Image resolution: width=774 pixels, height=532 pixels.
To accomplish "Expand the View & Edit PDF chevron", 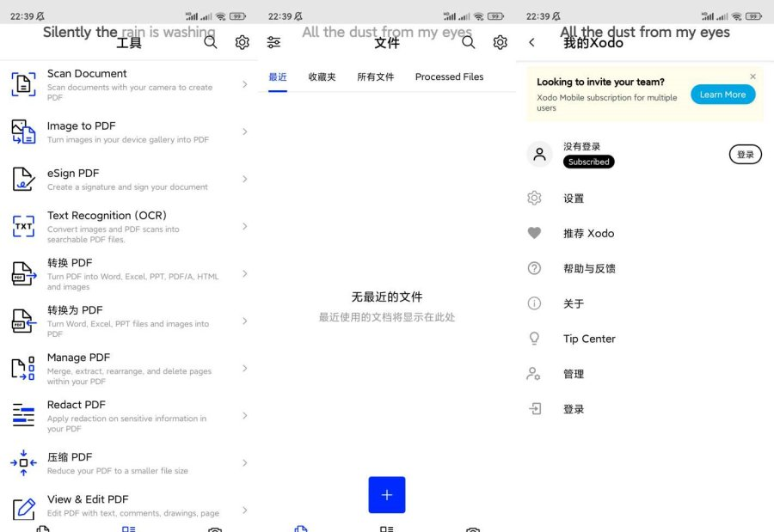I will click(245, 511).
